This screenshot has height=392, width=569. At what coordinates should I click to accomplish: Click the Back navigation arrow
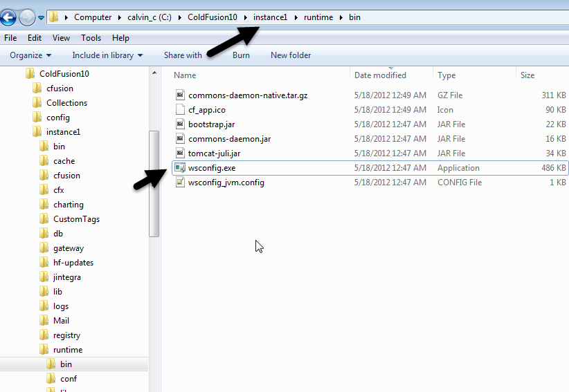(x=8, y=17)
